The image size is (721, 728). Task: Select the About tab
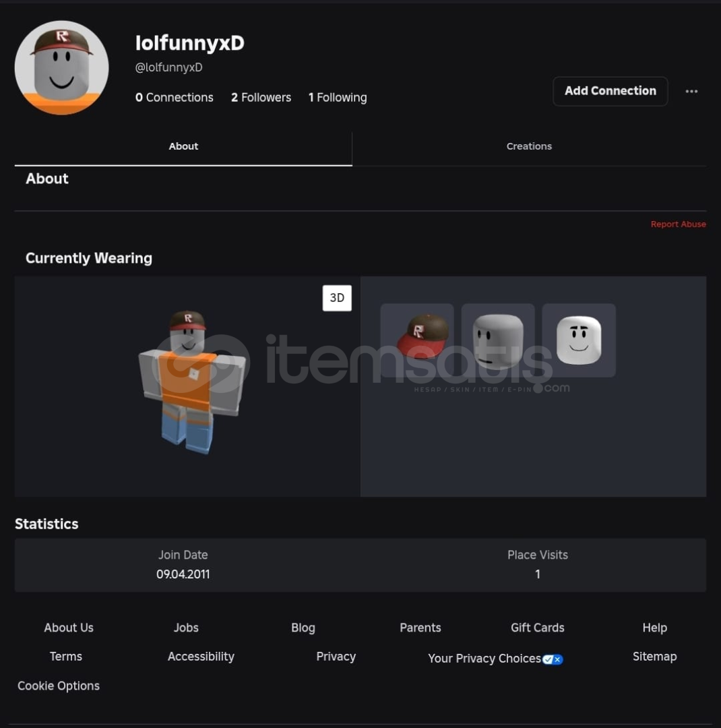pos(183,146)
